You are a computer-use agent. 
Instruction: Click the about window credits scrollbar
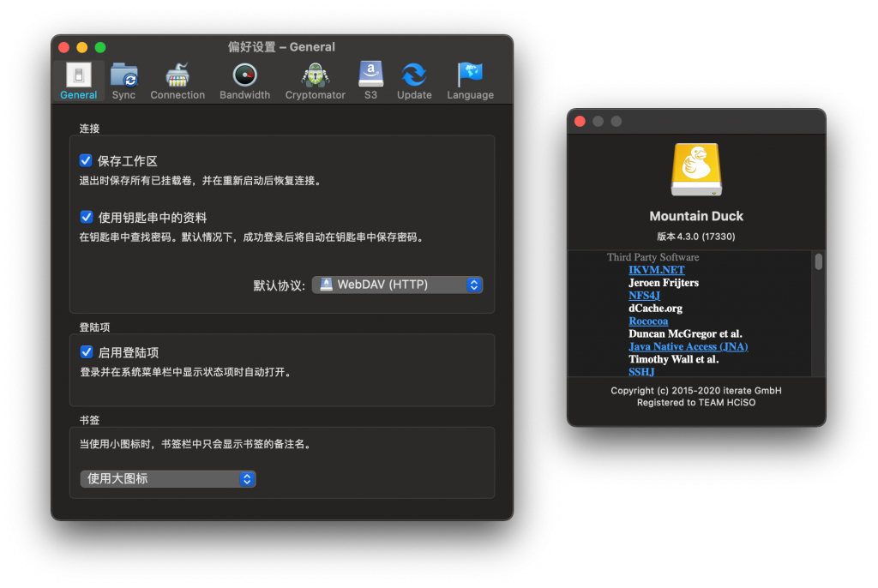pos(819,261)
